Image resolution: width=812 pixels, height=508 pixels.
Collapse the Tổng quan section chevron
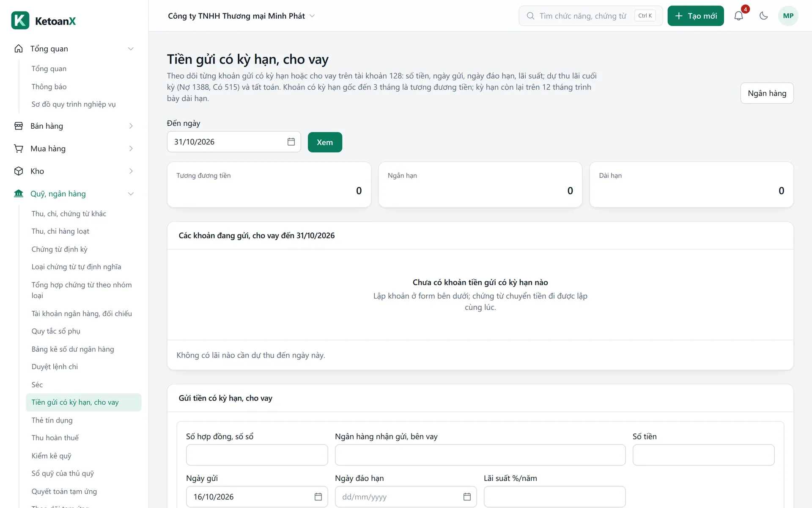tap(131, 49)
